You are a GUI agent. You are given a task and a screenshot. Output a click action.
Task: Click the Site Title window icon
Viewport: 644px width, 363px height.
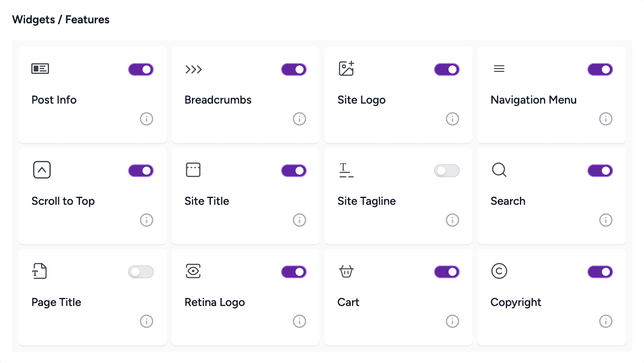[x=193, y=169]
